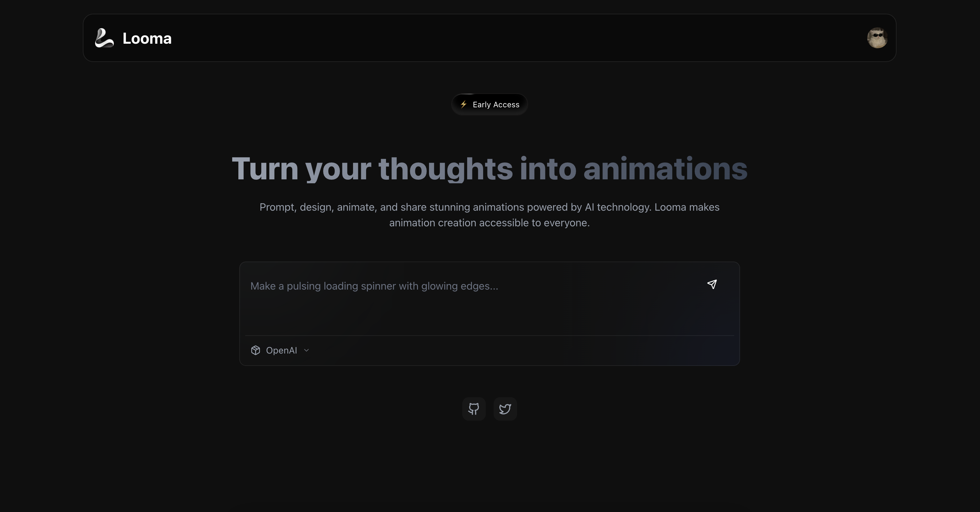Open the user avatar profile menu
The height and width of the screenshot is (512, 980).
tap(877, 38)
